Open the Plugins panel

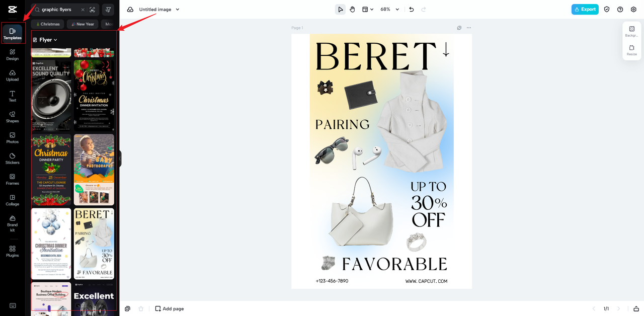(13, 251)
